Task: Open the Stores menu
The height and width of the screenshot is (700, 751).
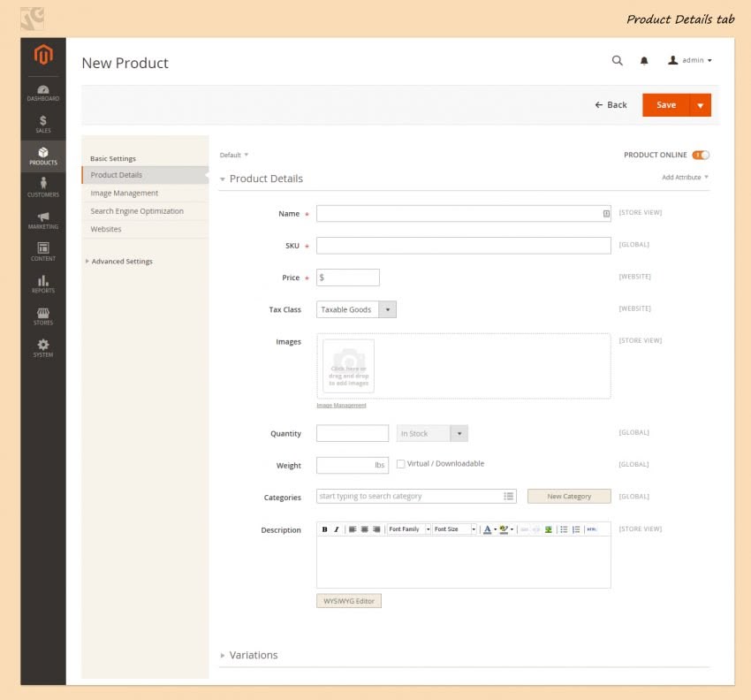Action: coord(43,316)
